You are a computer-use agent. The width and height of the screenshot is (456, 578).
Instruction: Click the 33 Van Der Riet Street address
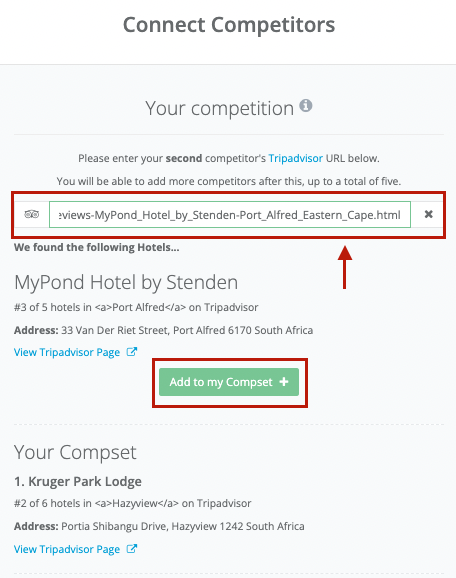[187, 330]
